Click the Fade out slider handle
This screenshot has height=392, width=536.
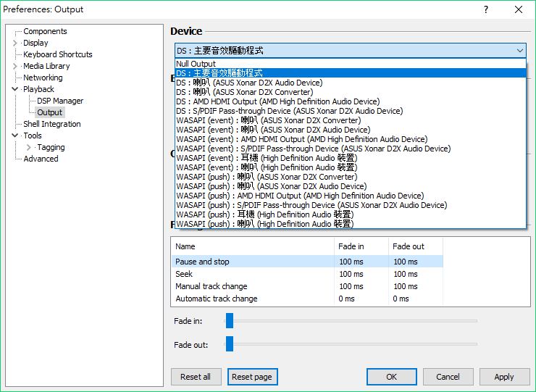230,343
